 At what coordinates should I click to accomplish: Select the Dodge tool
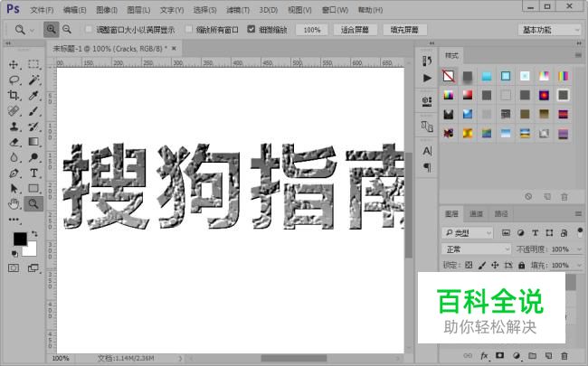pyautogui.click(x=33, y=157)
